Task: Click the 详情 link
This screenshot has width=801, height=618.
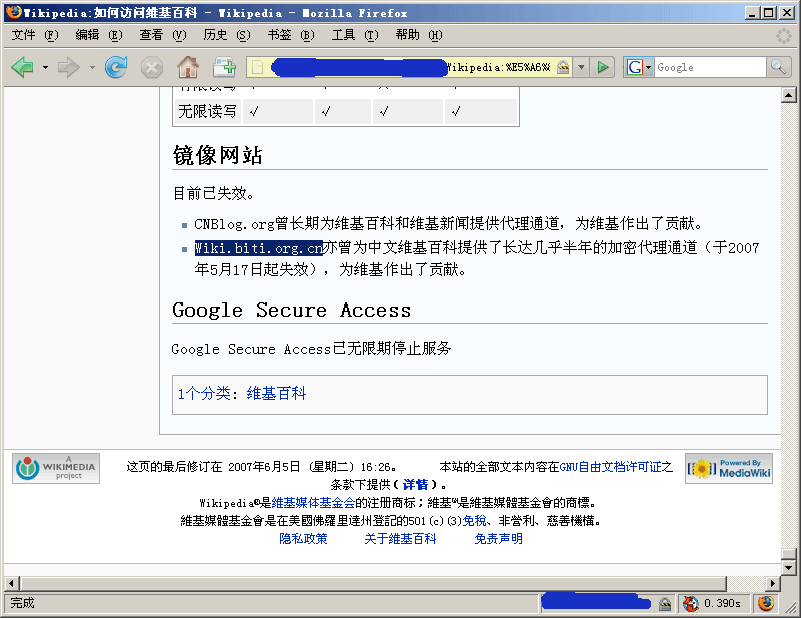Action: click(415, 485)
